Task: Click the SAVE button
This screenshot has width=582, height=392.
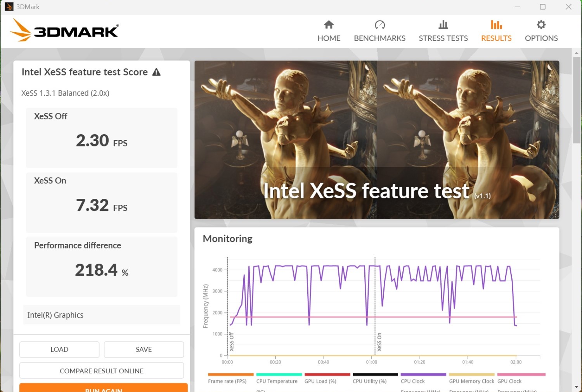Action: click(144, 349)
